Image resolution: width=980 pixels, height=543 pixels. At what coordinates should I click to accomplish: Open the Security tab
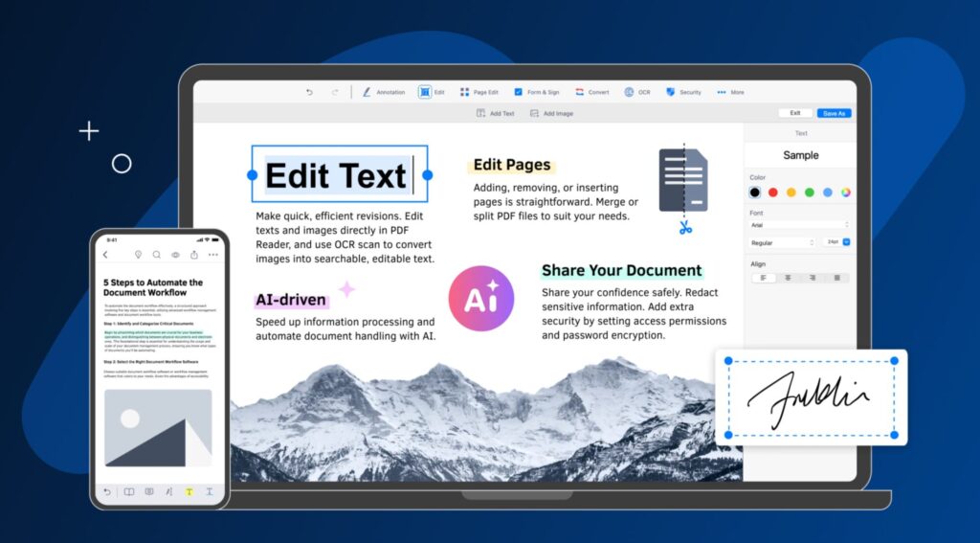pos(683,92)
